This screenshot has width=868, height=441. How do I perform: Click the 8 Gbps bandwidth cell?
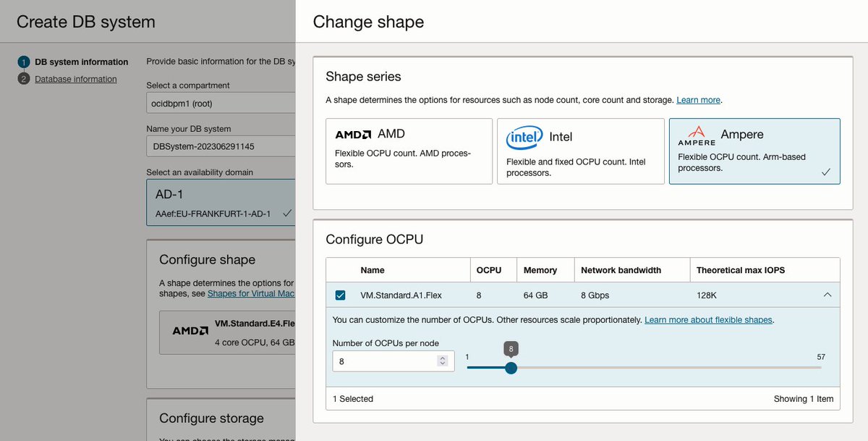595,295
